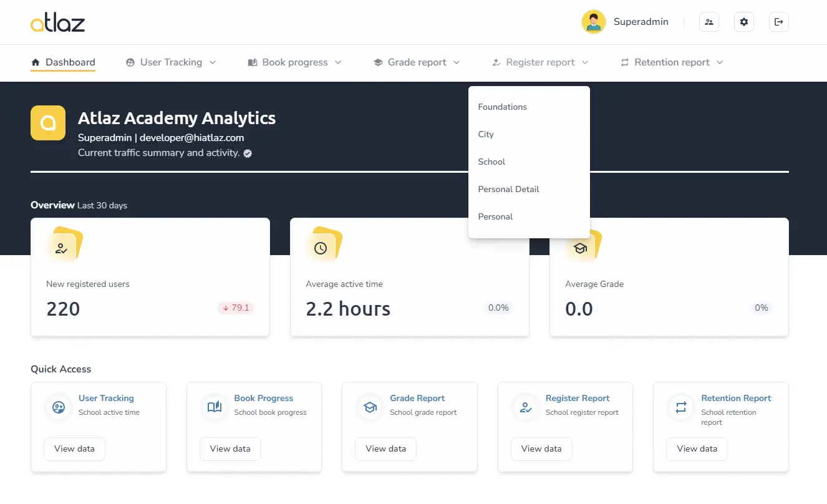Click the yellow Atlaz Academy app icon
Viewport: 827px width, 504px height.
(48, 123)
